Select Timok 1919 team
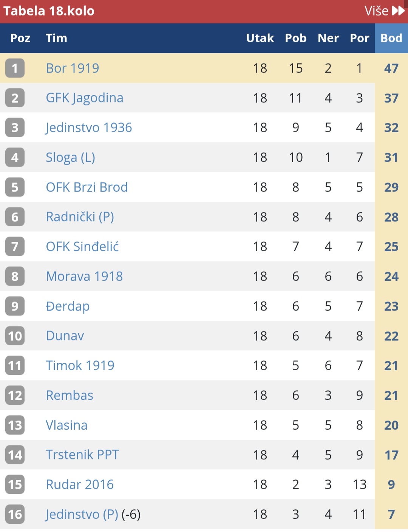Screen dimensions: 408x532 pyautogui.click(x=80, y=365)
